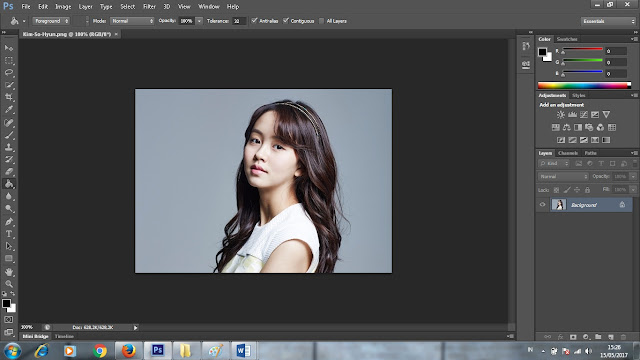Select the Rectangle shape tool
640x360 pixels.
(9, 258)
